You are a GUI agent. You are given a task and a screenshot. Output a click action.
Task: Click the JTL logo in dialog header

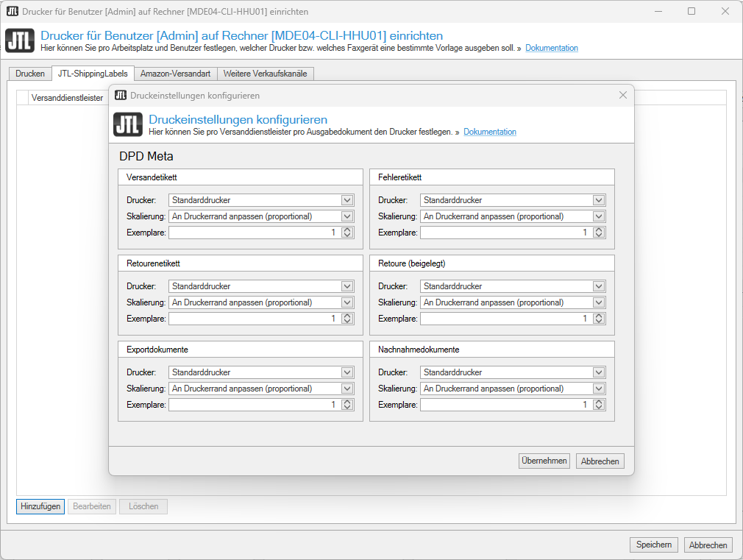(128, 124)
